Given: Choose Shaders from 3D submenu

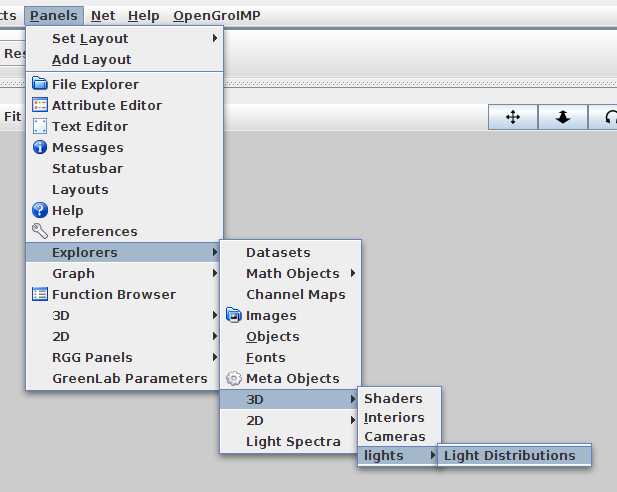Looking at the screenshot, I should tap(393, 398).
